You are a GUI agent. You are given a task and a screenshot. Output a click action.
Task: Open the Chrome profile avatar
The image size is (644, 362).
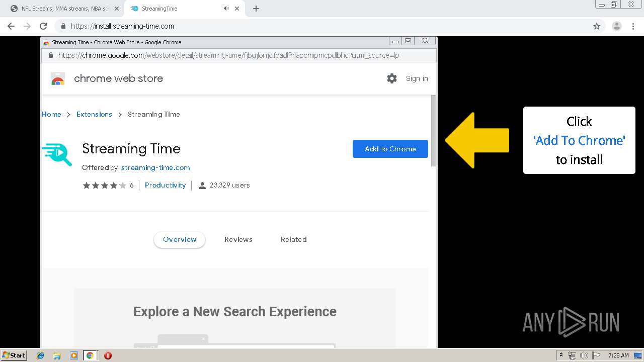pos(617,26)
